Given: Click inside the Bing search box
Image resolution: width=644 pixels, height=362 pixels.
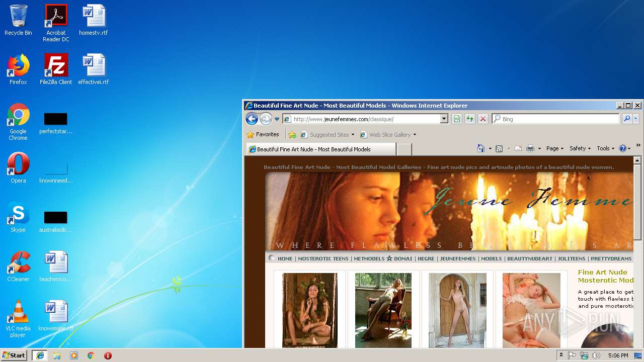Looking at the screenshot, I should [x=555, y=119].
